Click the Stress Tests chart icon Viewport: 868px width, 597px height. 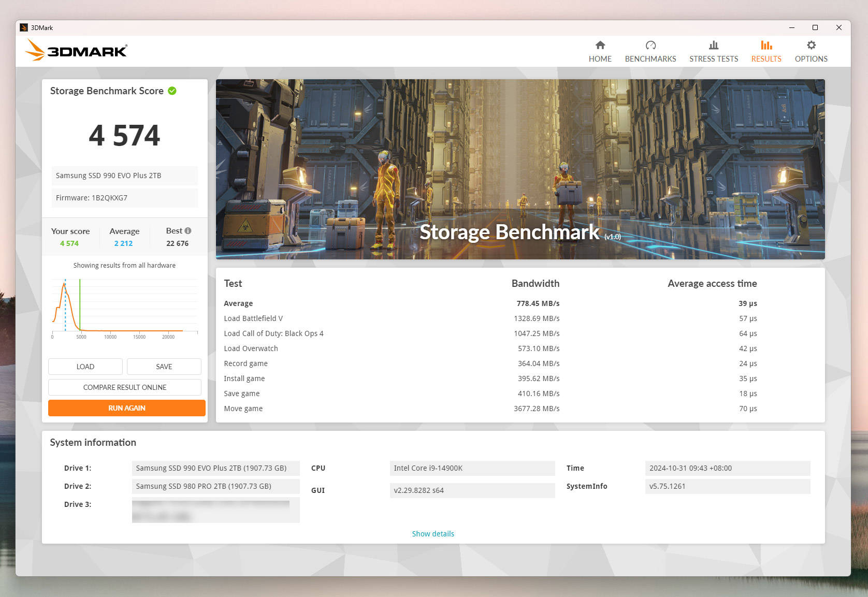coord(713,45)
